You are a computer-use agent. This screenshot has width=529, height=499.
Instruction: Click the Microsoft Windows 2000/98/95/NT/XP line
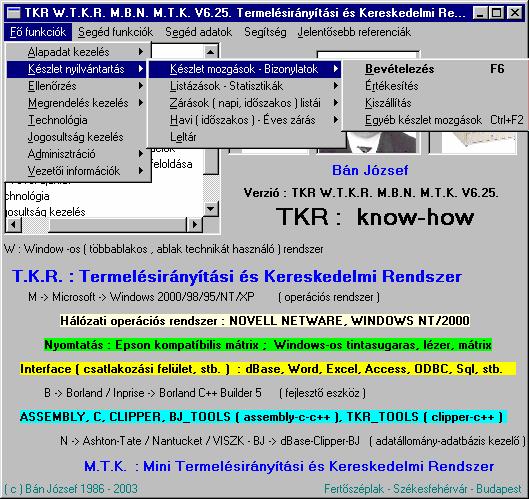click(x=204, y=297)
